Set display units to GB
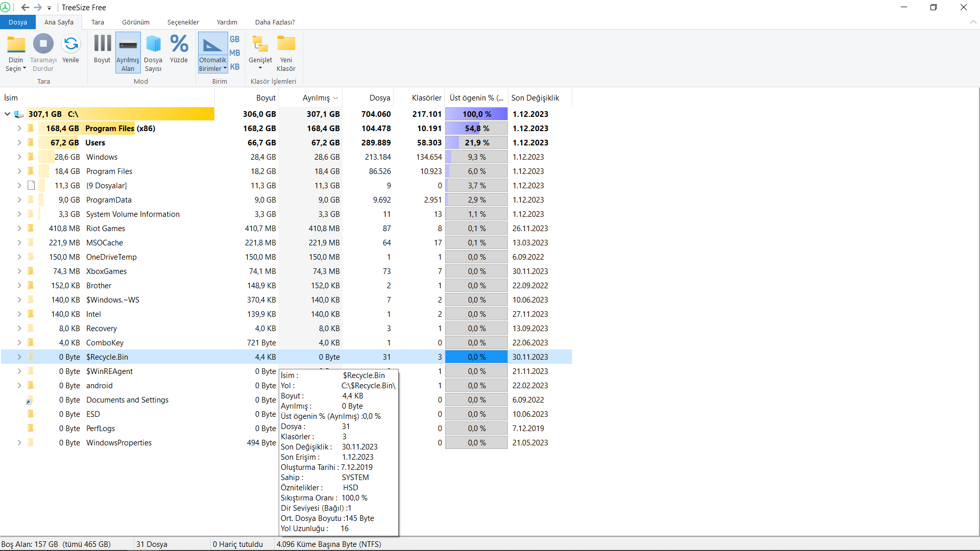The image size is (980, 551). 234,39
